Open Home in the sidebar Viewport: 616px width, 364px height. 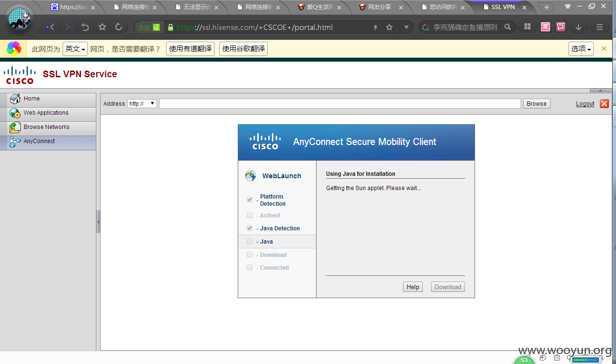click(48, 100)
